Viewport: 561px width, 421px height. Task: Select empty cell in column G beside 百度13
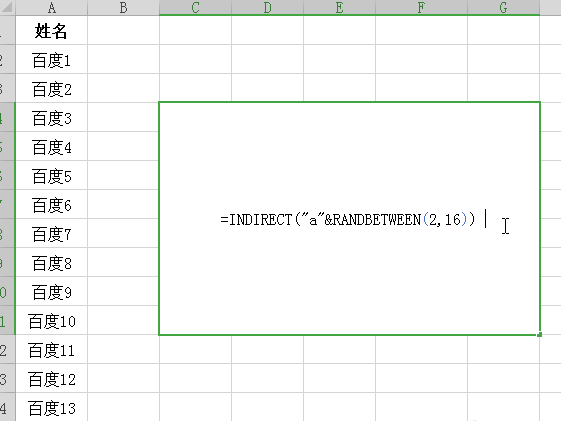pyautogui.click(x=503, y=407)
